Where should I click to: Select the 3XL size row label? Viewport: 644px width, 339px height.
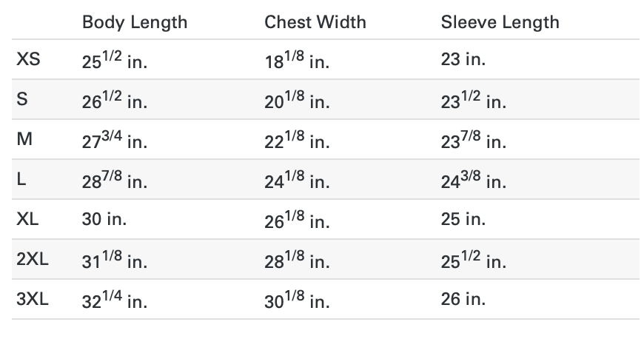[x=32, y=300]
